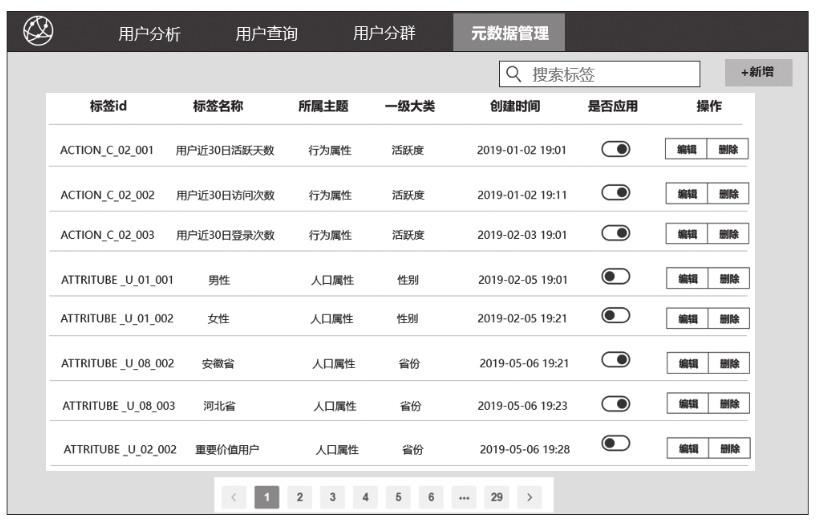Screen dimensions: 818x524
Task: Enable 是否应用 for ATTRITUBE_U_02_002
Action: [616, 444]
